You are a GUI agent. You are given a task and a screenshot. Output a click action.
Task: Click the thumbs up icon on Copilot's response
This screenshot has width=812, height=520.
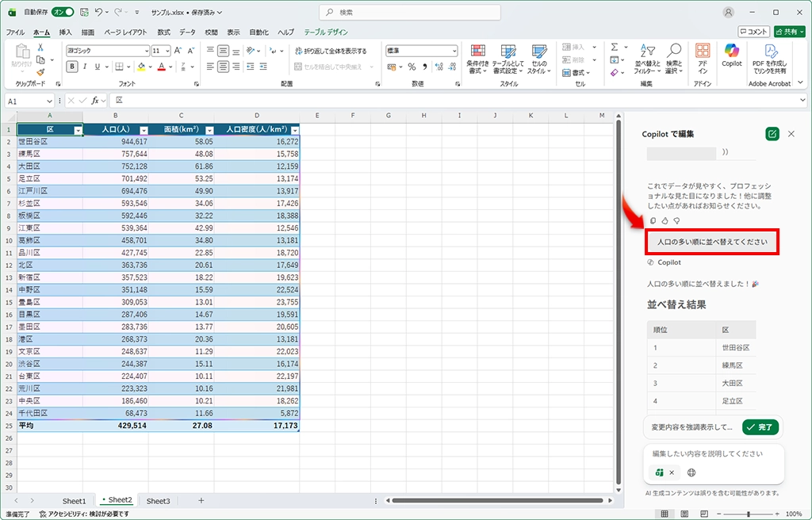pos(663,220)
